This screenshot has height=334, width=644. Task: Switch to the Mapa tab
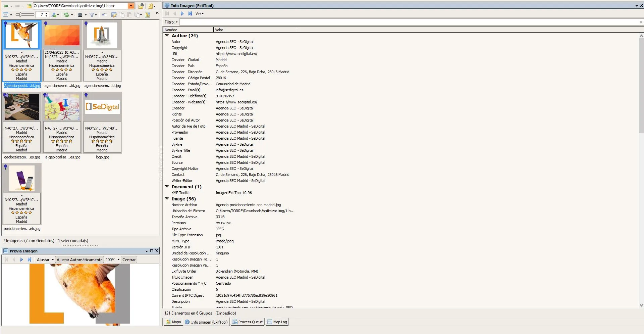coord(173,322)
